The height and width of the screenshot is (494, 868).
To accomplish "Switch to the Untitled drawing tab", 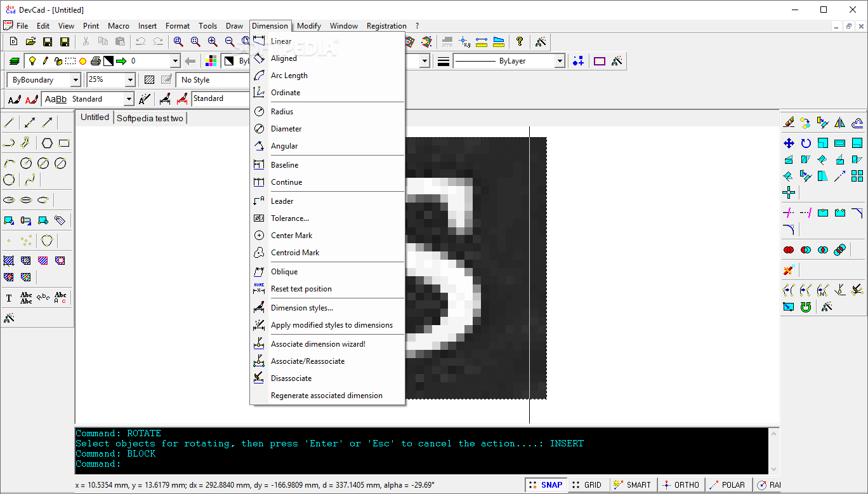I will click(x=95, y=117).
